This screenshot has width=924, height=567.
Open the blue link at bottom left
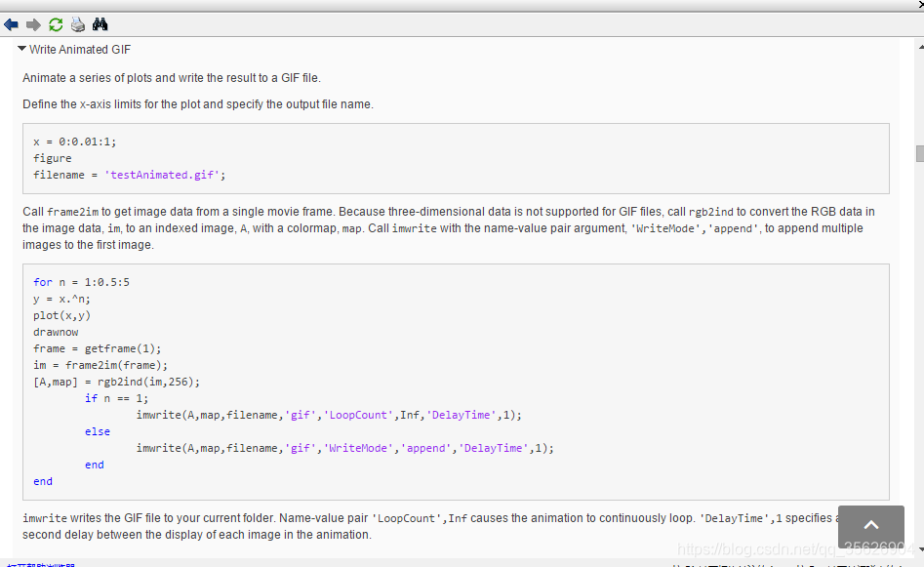(41, 565)
